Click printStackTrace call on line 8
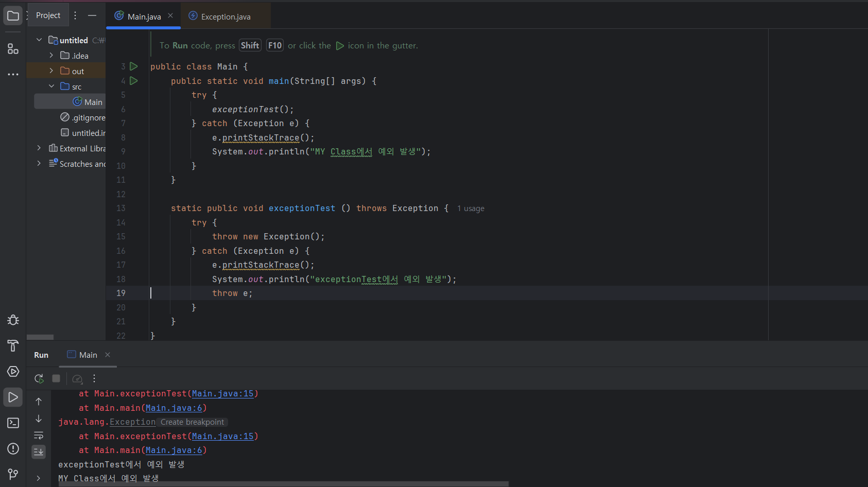This screenshot has width=868, height=487. click(261, 138)
